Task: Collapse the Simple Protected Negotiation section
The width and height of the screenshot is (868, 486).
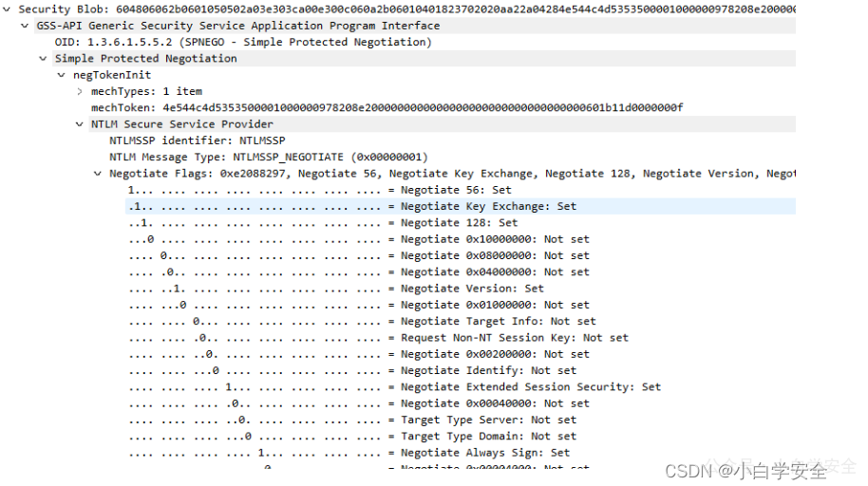Action: pyautogui.click(x=43, y=59)
